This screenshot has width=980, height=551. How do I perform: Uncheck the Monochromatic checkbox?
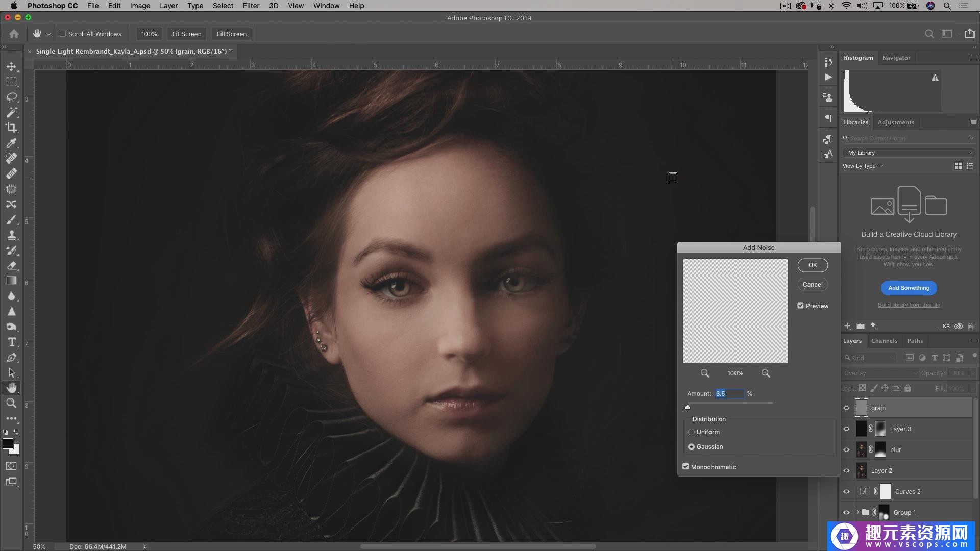pyautogui.click(x=685, y=467)
